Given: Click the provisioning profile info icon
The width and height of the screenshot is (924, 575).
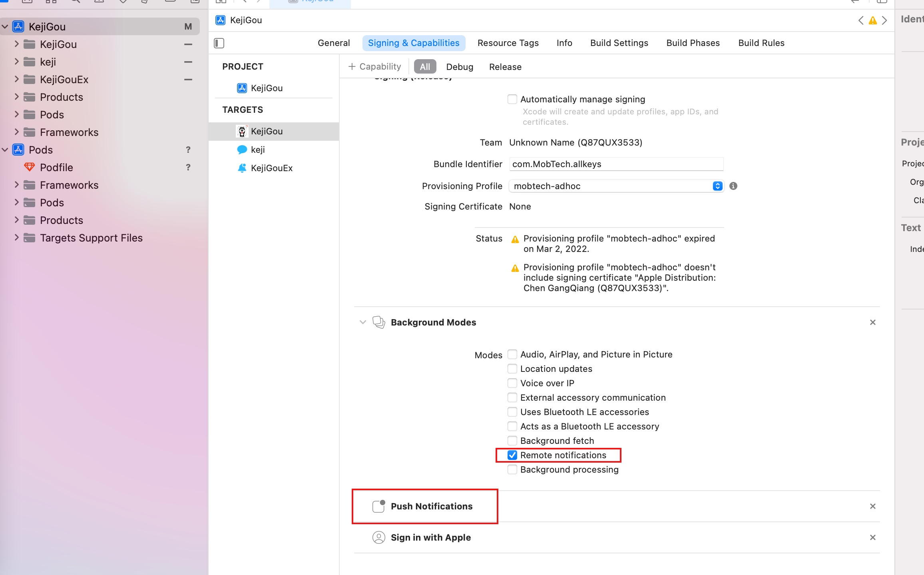Looking at the screenshot, I should tap(733, 186).
